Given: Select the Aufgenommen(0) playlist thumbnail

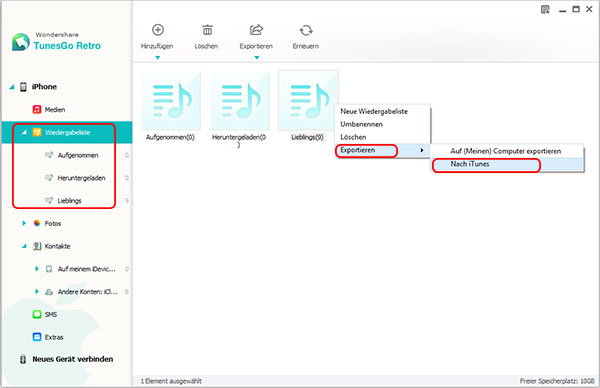Looking at the screenshot, I should 171,101.
